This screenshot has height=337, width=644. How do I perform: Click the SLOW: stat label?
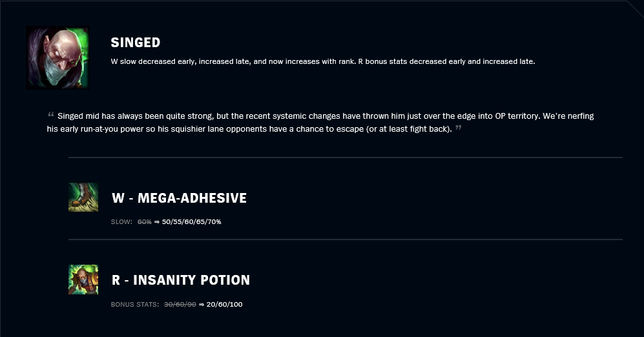[121, 221]
